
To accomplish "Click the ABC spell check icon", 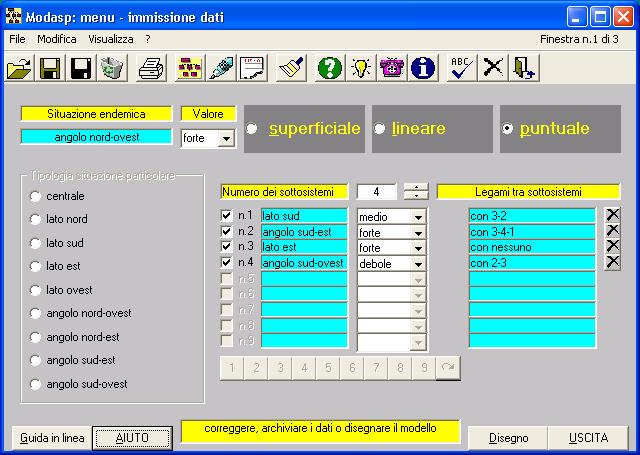I will (x=461, y=68).
